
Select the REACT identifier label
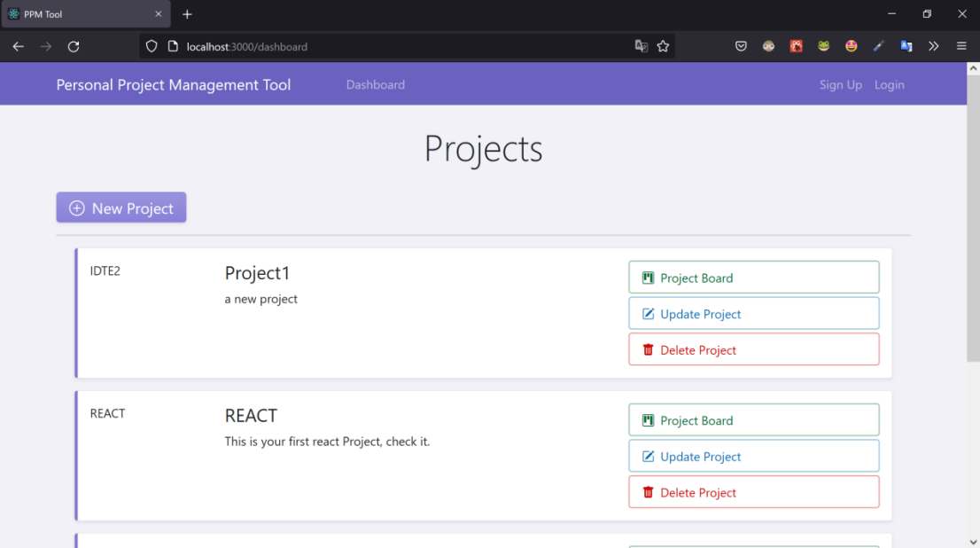[107, 413]
